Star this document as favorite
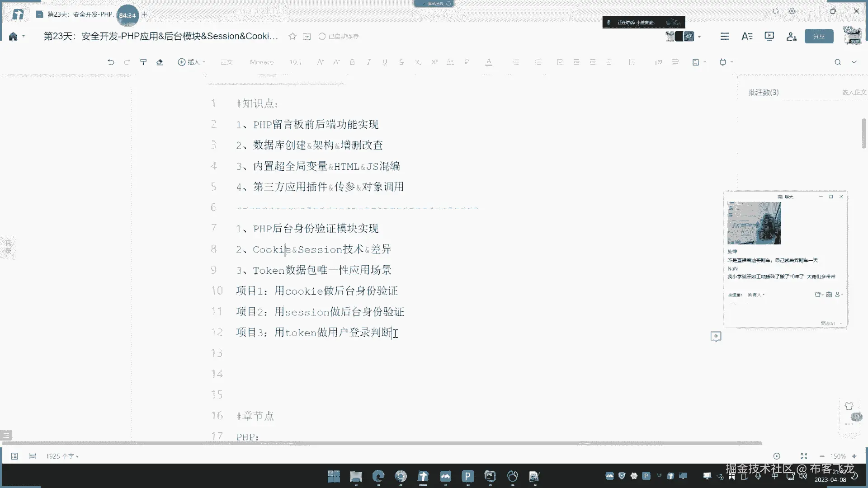The image size is (868, 488). tap(292, 37)
